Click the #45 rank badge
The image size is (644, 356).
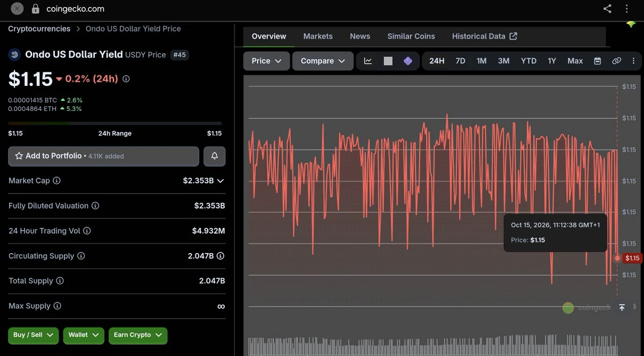pyautogui.click(x=179, y=55)
